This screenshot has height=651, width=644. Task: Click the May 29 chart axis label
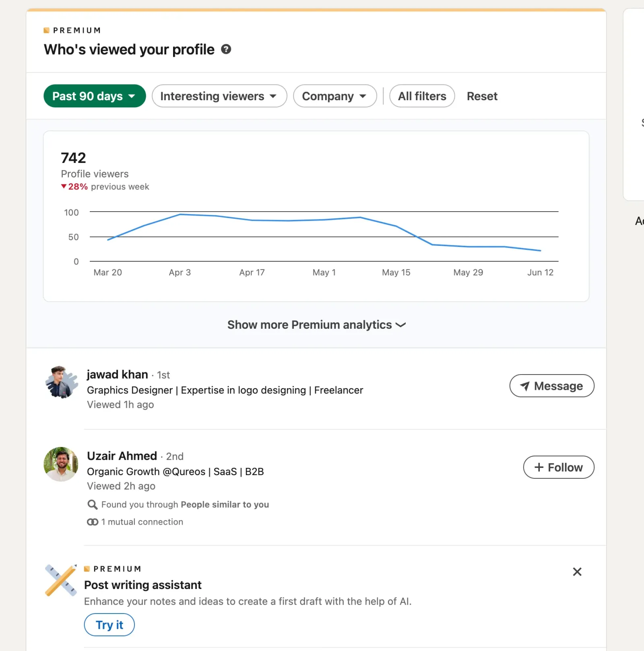[468, 272]
